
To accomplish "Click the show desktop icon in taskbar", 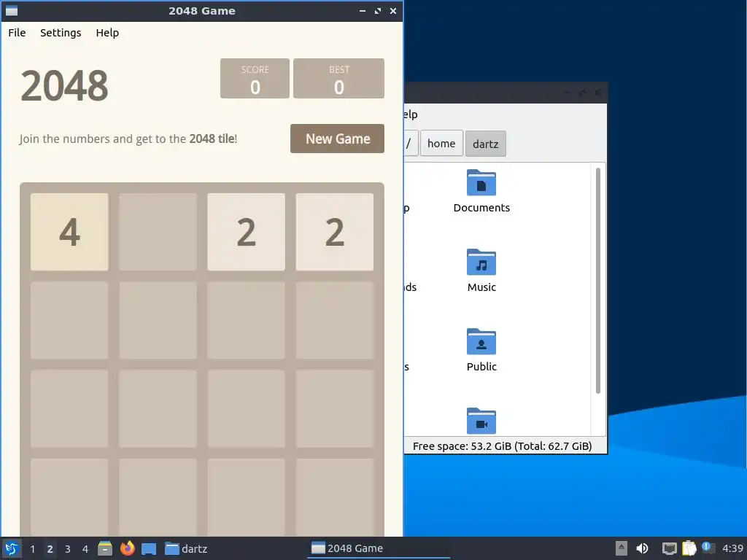I will coord(149,548).
